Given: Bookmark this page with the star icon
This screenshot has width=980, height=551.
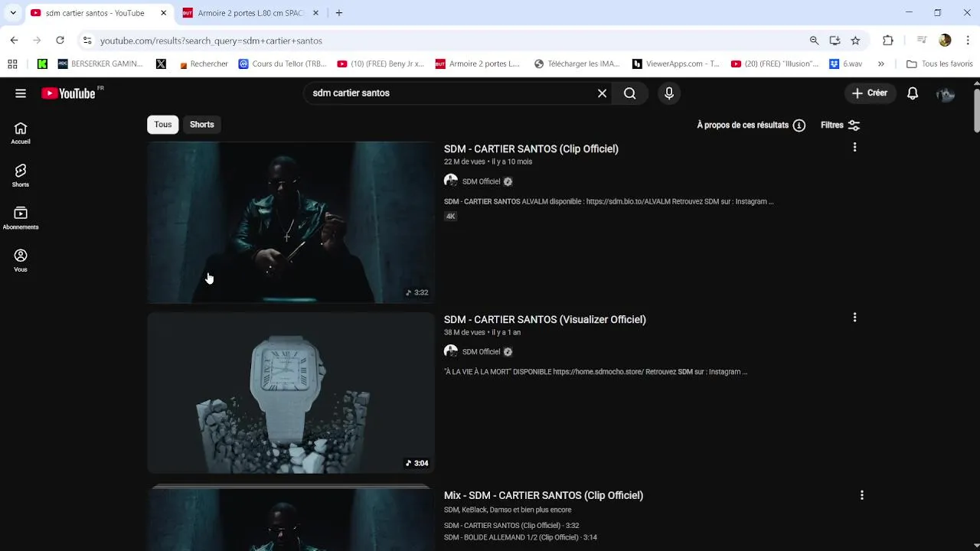Looking at the screenshot, I should coord(855,41).
